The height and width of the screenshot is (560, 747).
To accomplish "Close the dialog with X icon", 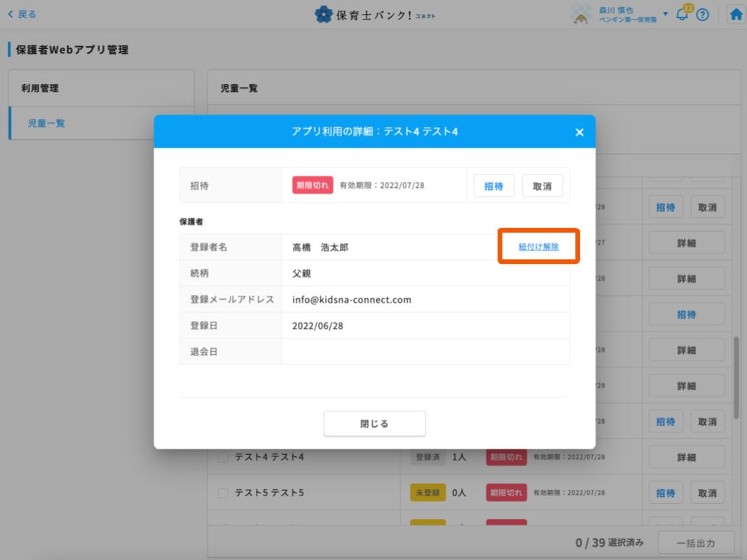I will click(579, 132).
